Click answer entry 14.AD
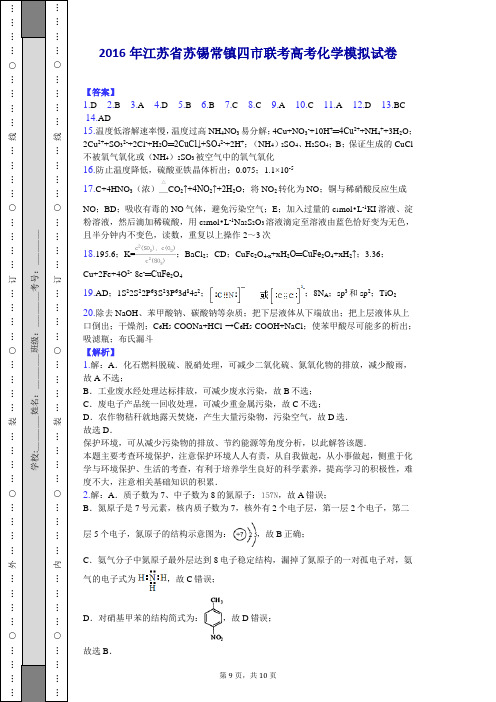Viewport: 496px width, 702px height. point(98,118)
